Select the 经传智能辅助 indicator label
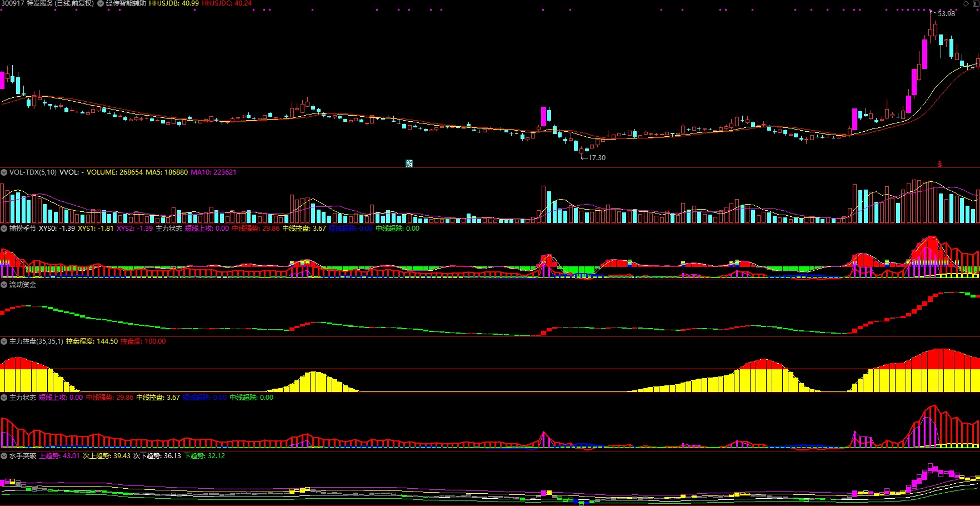980x506 pixels. 126,3
